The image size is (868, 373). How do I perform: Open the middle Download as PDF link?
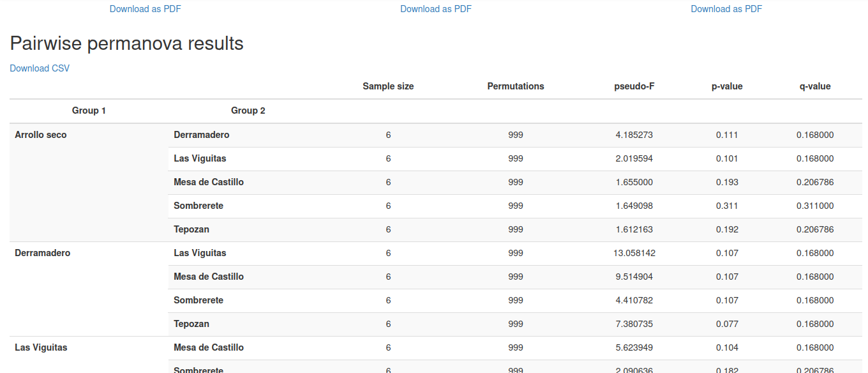coord(436,9)
